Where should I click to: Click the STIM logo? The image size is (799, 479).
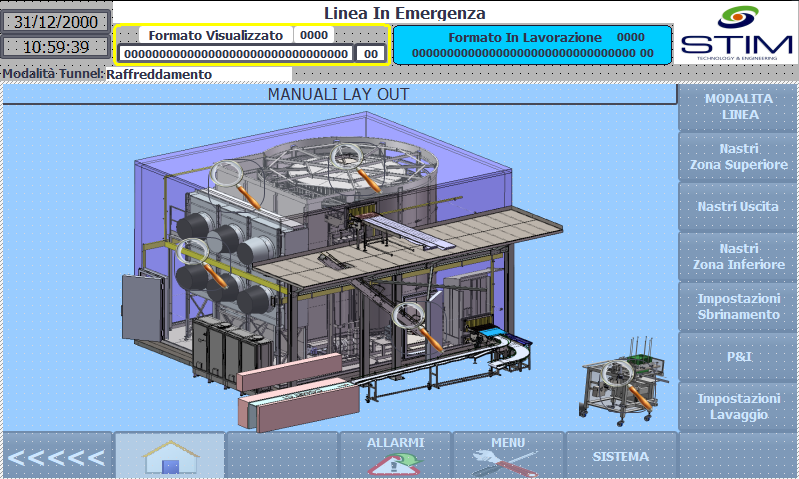click(736, 33)
